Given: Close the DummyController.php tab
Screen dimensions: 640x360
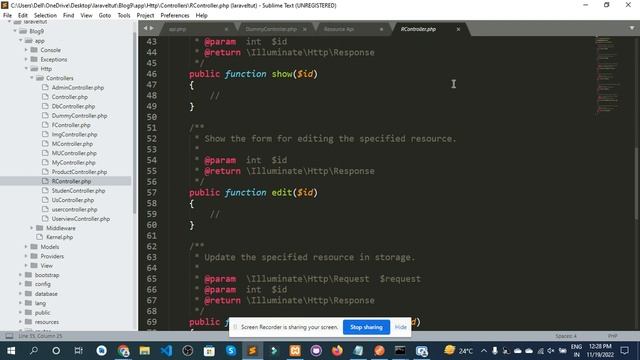Looking at the screenshot, I should click(x=304, y=29).
